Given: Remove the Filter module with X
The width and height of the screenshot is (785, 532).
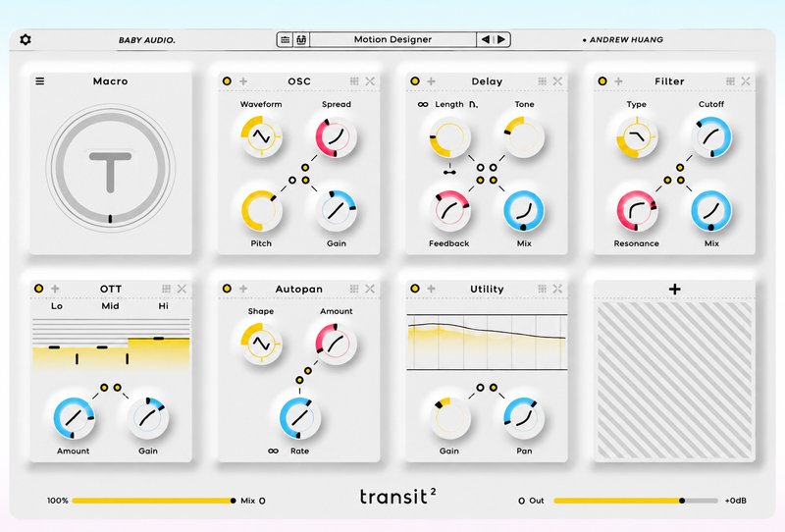Looking at the screenshot, I should click(746, 81).
